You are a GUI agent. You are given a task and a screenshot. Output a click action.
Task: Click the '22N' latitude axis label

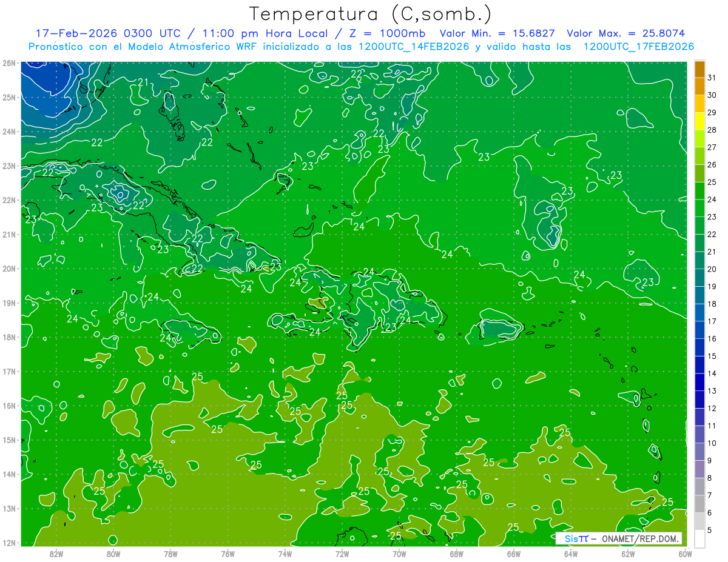(x=8, y=200)
